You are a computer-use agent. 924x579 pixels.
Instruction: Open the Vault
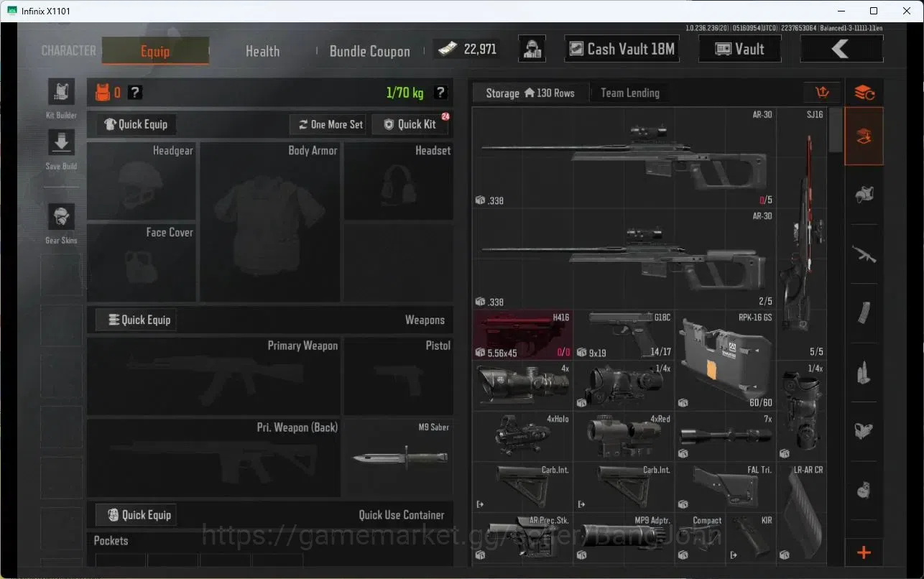[x=739, y=49]
